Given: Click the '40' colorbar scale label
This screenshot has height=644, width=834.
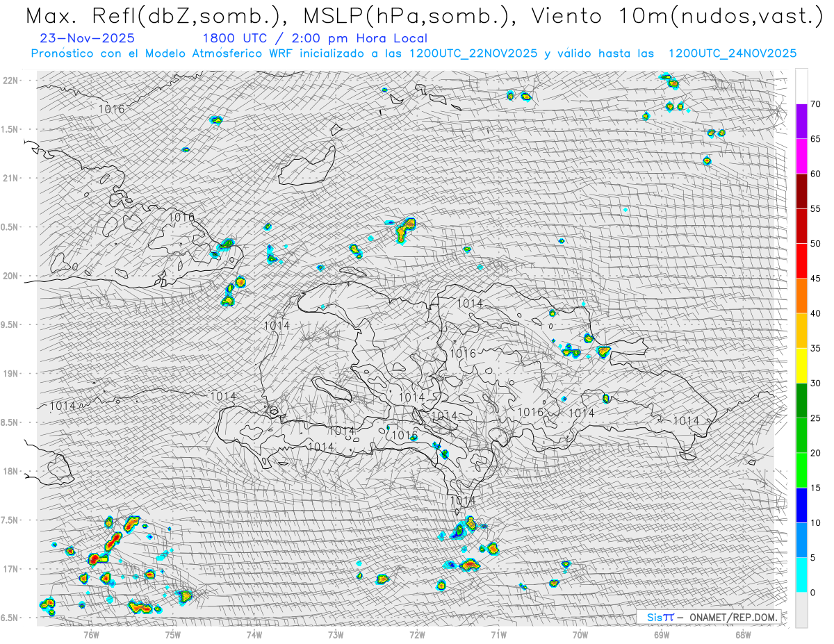Looking at the screenshot, I should coord(815,313).
